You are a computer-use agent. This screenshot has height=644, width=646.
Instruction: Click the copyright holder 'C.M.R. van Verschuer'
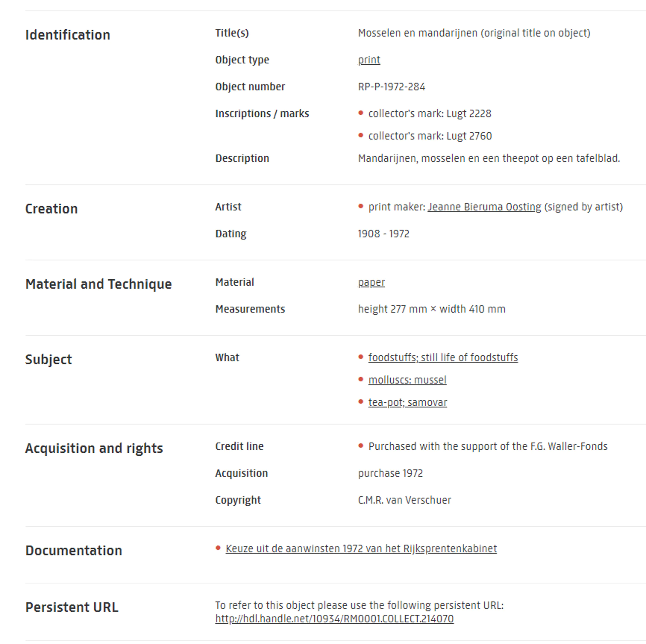(x=404, y=500)
